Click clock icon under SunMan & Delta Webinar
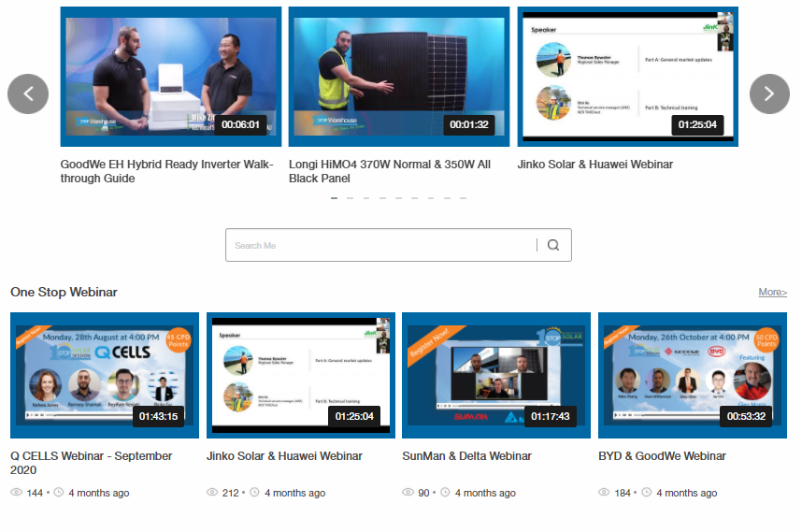The width and height of the screenshot is (802, 532). 445,492
